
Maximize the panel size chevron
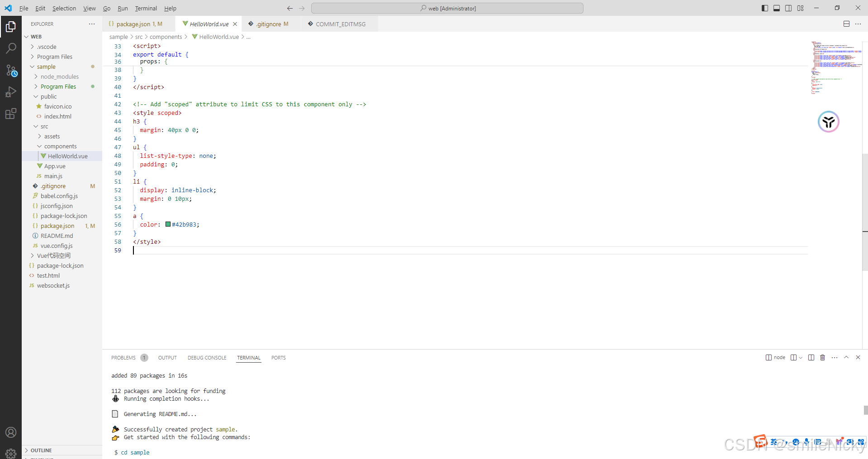click(x=846, y=357)
